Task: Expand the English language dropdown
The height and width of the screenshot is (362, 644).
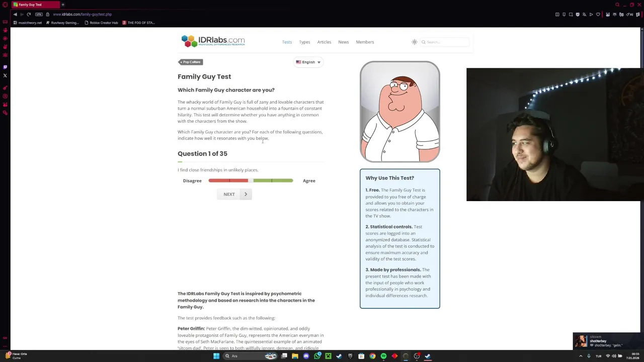Action: 308,62
